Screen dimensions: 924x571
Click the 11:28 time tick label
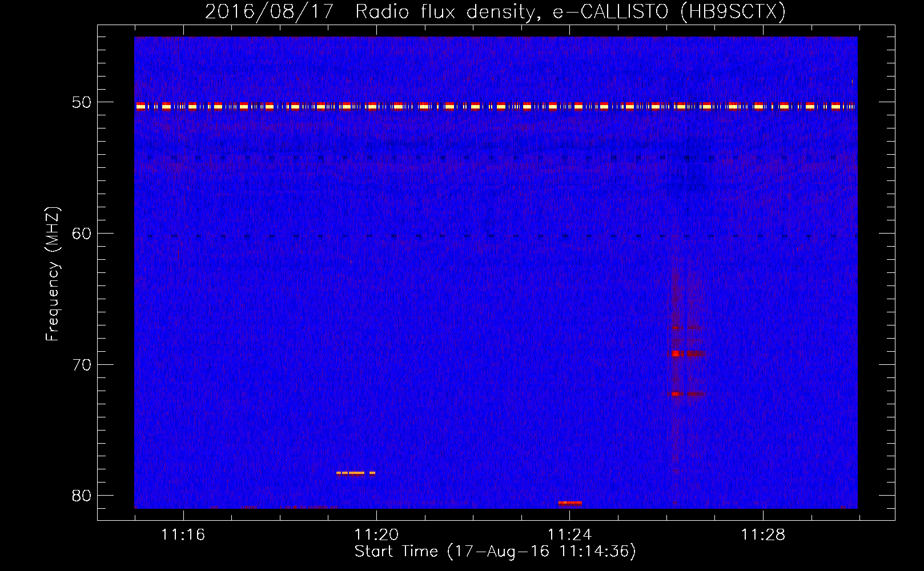click(763, 535)
